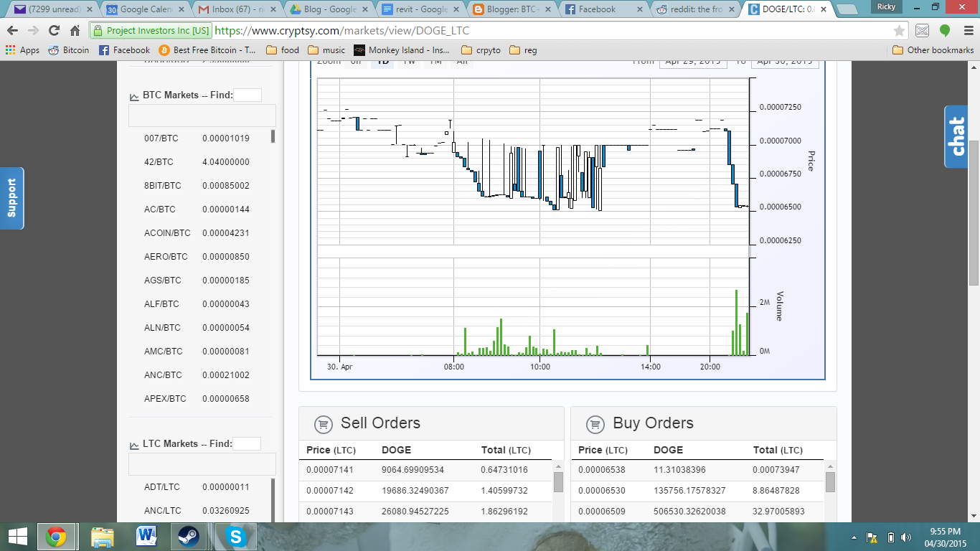Open the Facebook bookmark in bookmarks bar
The image size is (980, 551).
pos(124,50)
